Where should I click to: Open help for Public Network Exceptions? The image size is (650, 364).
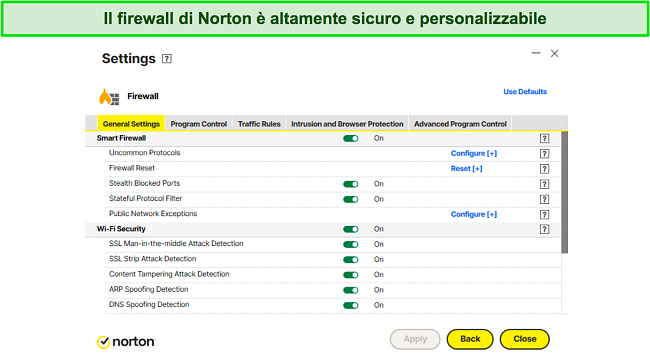coord(544,214)
